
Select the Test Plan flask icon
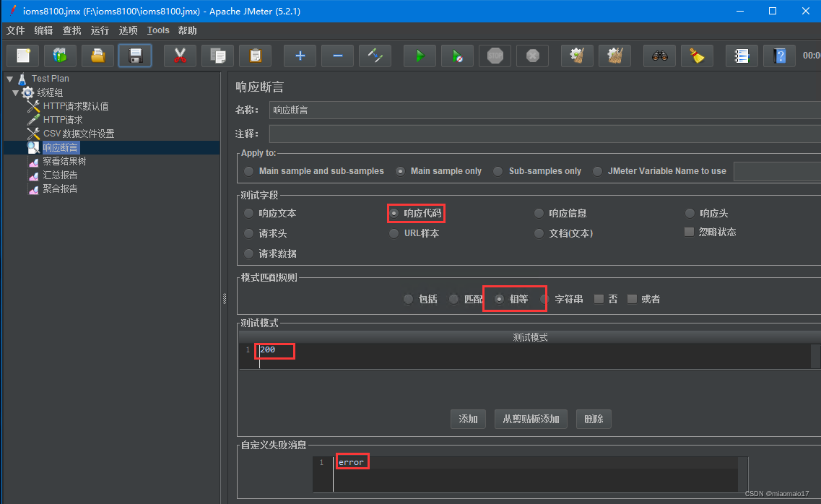click(x=22, y=79)
